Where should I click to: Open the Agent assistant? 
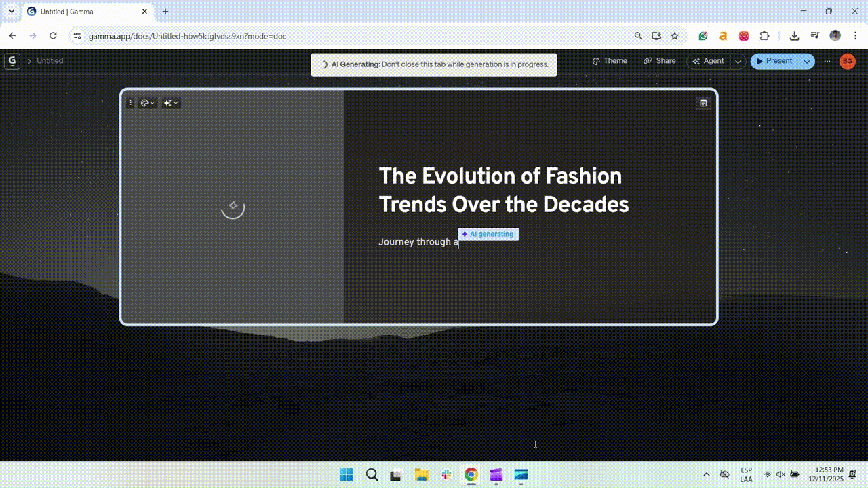click(709, 61)
